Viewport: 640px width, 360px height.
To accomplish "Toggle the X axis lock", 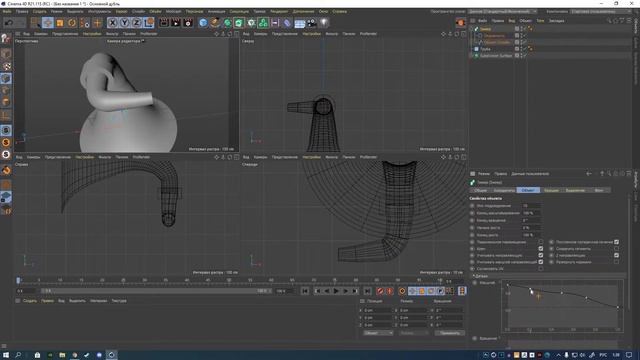I will click(x=112, y=23).
